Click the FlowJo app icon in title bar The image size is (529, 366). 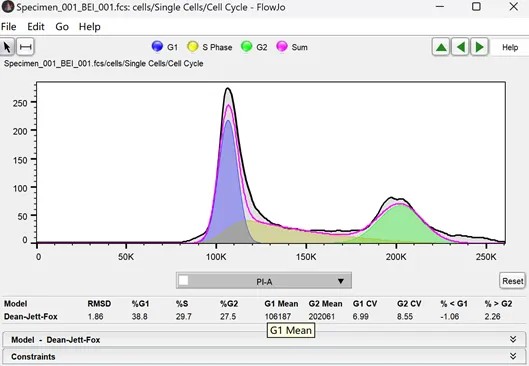[x=7, y=6]
